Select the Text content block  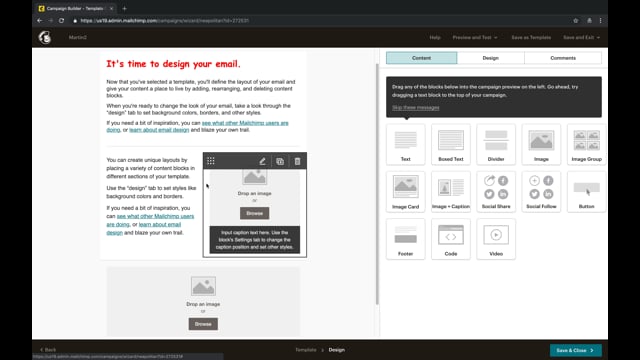point(405,144)
